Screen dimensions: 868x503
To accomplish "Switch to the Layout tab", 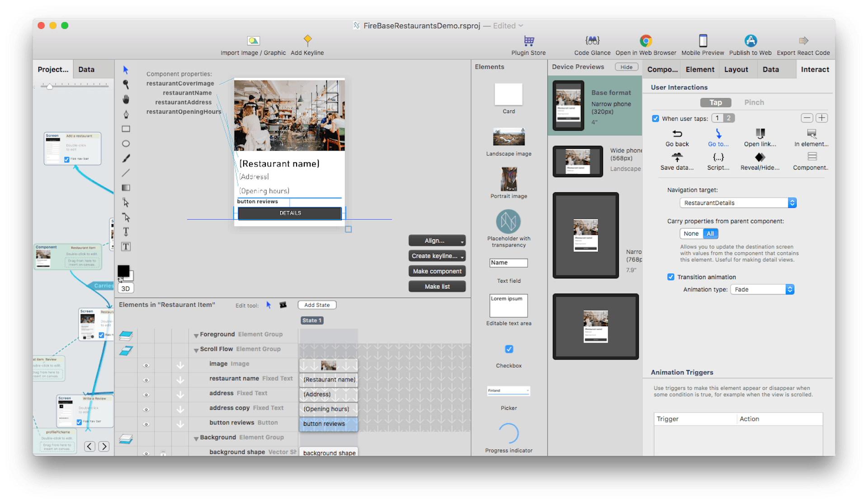I will (x=736, y=69).
